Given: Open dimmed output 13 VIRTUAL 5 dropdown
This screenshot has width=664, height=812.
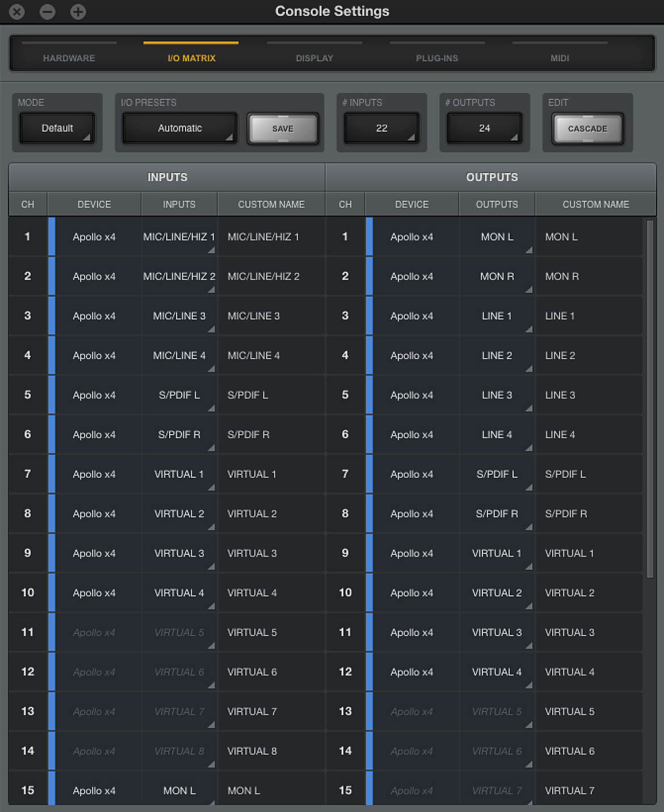Looking at the screenshot, I should click(x=497, y=712).
